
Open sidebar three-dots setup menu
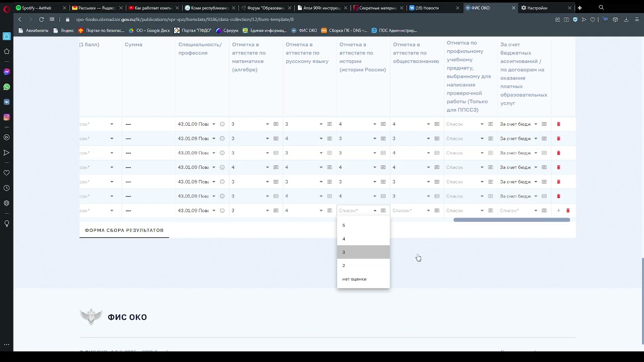pyautogui.click(x=7, y=344)
